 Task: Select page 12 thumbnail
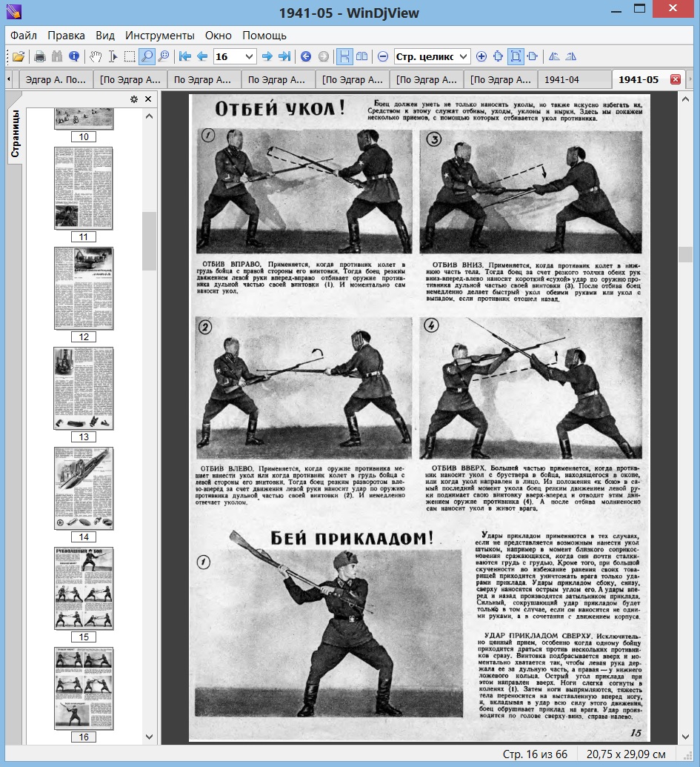pyautogui.click(x=84, y=288)
